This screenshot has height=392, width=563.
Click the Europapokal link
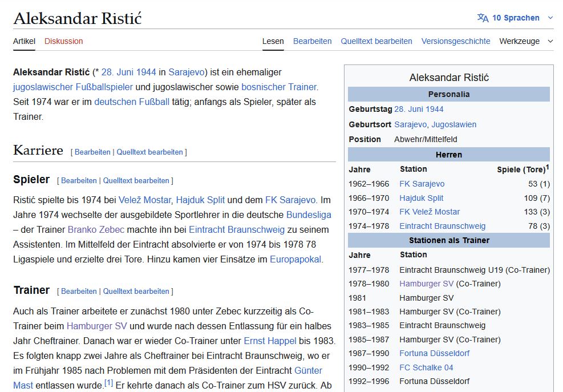pos(296,260)
